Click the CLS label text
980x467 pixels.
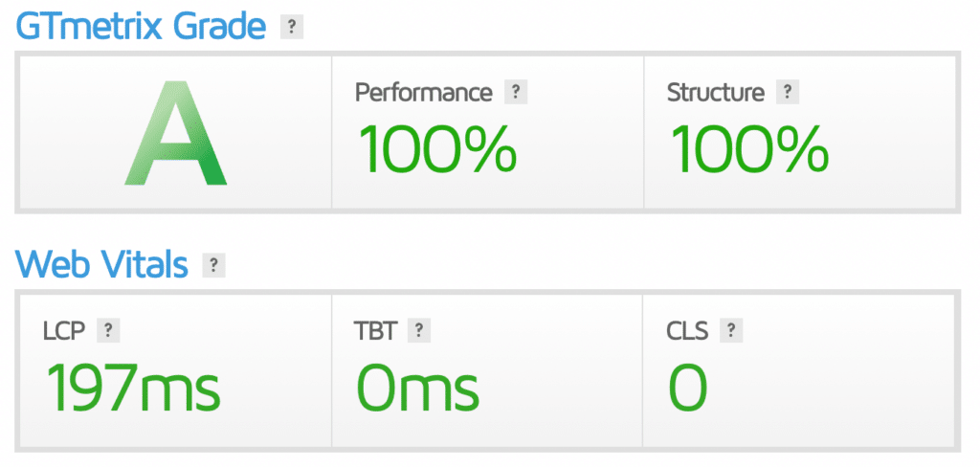pyautogui.click(x=687, y=331)
